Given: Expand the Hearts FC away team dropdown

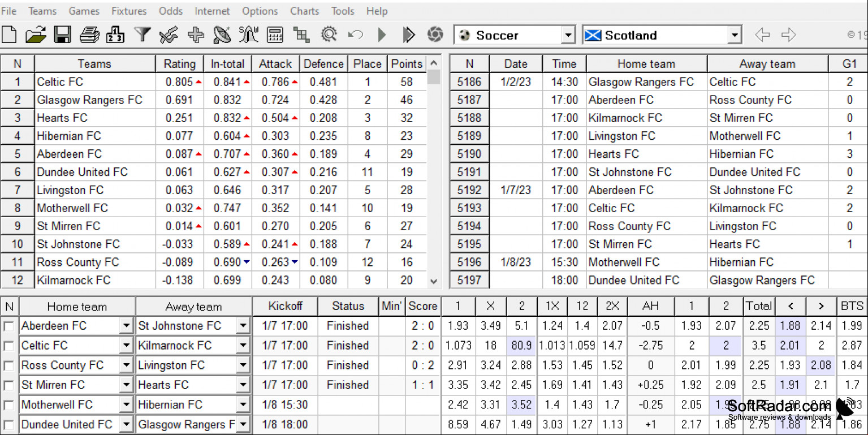Looking at the screenshot, I should point(243,385).
